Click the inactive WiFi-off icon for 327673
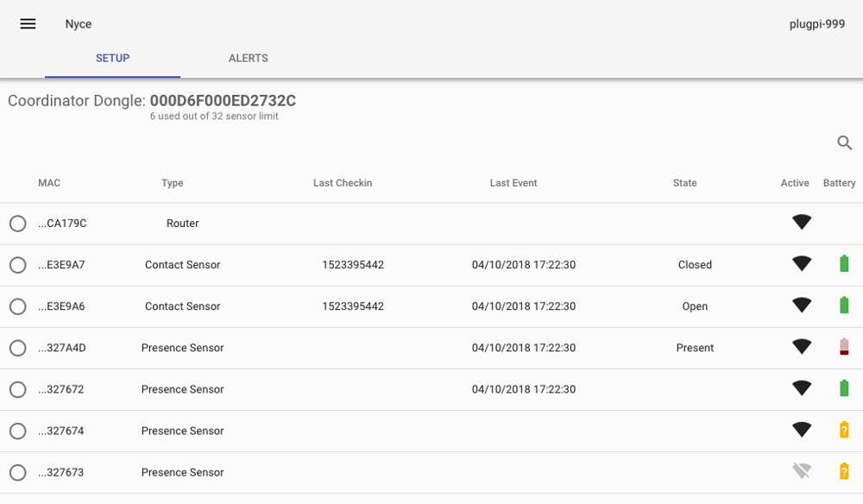Viewport: 863px width, 504px height. (802, 471)
